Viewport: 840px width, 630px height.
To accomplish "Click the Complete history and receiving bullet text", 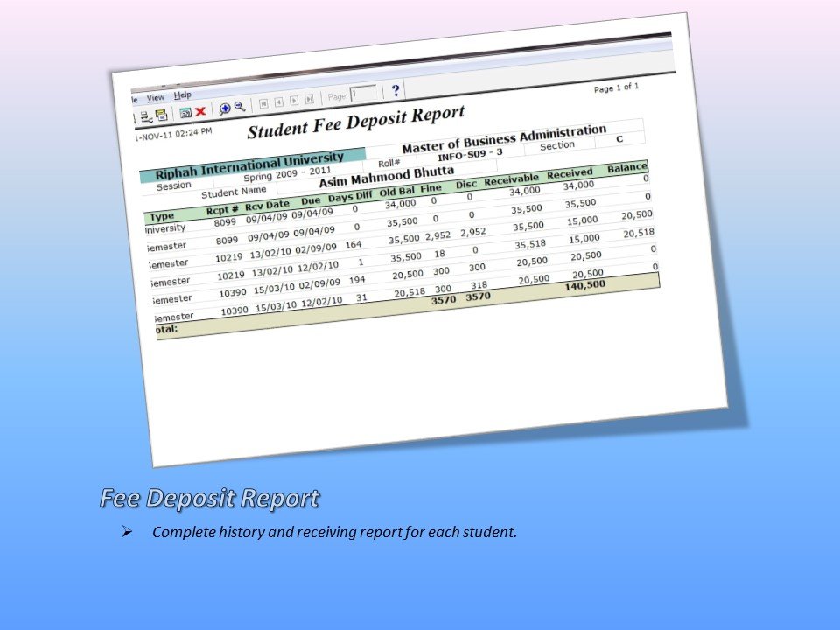I will (334, 532).
